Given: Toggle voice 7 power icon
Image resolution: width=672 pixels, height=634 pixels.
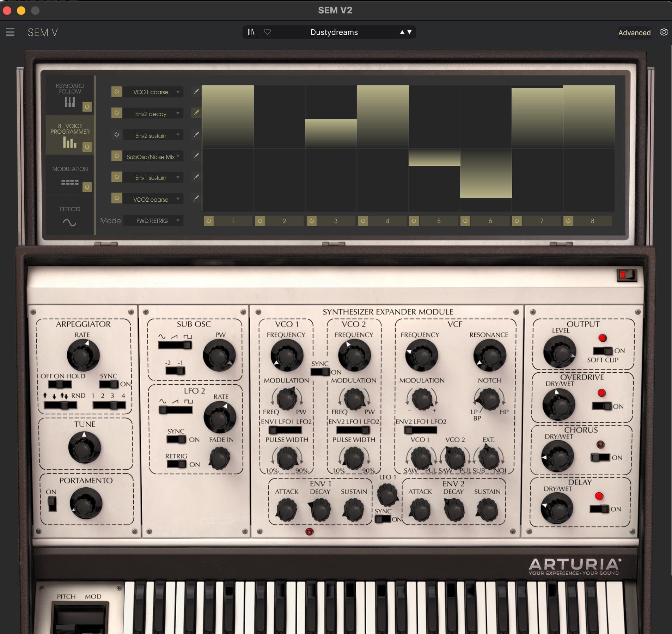Looking at the screenshot, I should [x=517, y=221].
